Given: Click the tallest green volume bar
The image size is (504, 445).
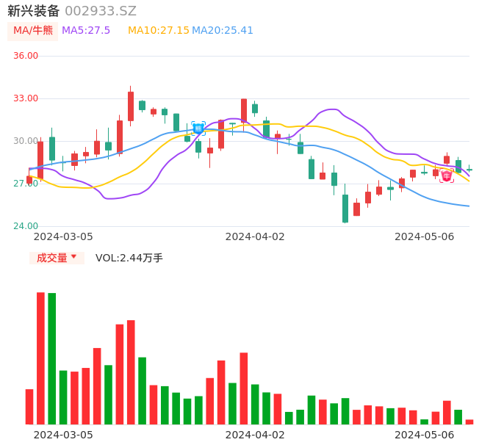Looking at the screenshot, I should 52,358.
